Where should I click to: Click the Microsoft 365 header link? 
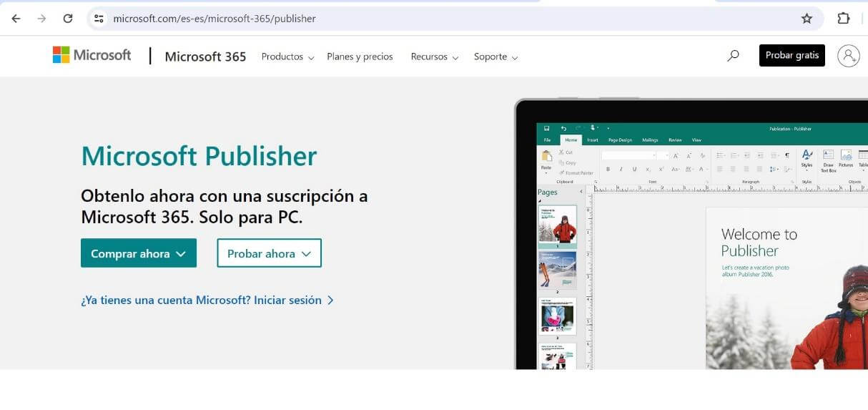pos(205,57)
